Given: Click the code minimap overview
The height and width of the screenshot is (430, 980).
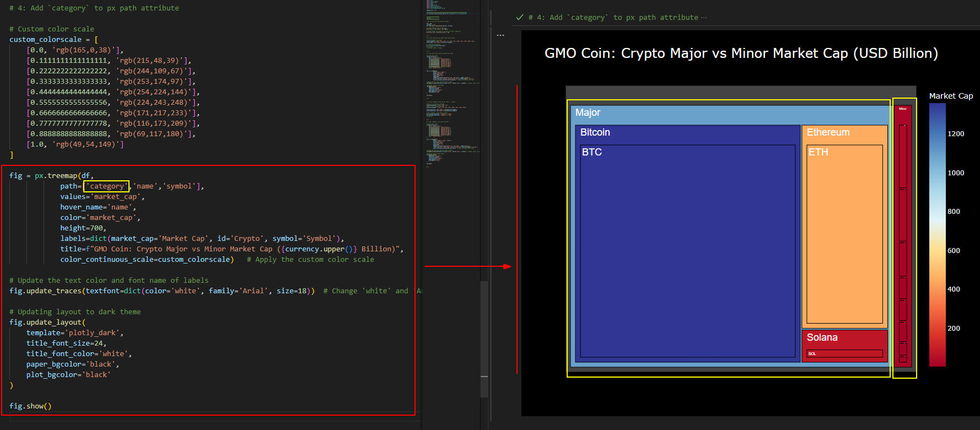Looking at the screenshot, I should click(x=452, y=83).
